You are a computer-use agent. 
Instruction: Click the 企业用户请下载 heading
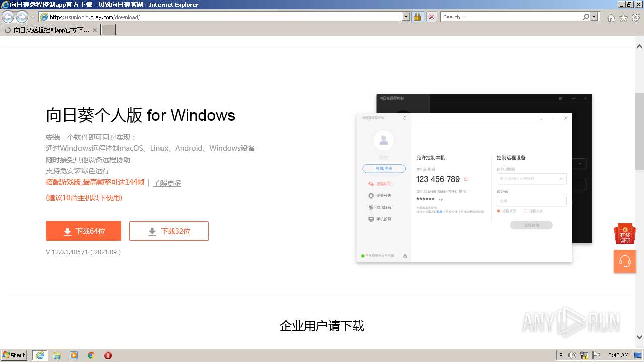pos(322,326)
